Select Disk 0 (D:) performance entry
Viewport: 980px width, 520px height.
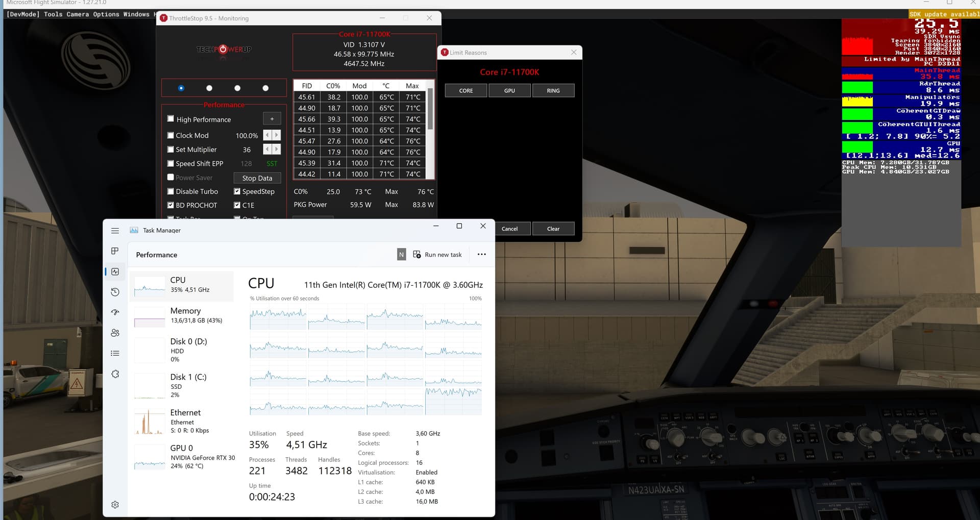click(x=182, y=350)
